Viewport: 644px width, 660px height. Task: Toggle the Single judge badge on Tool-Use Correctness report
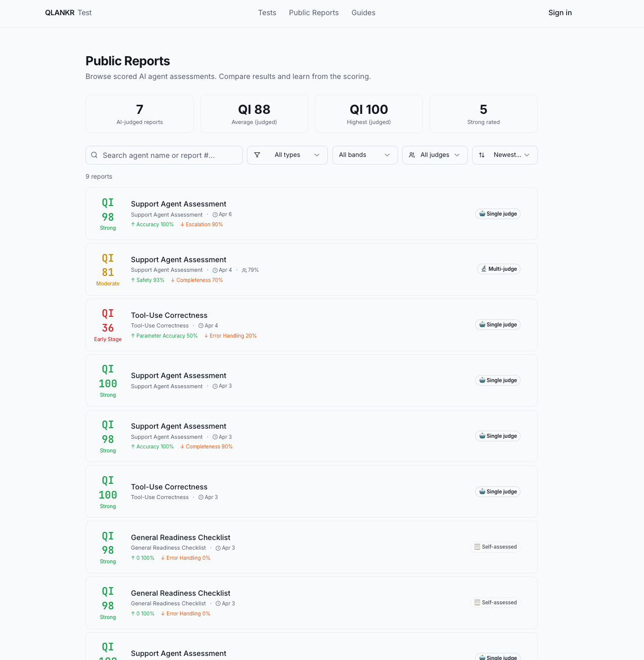click(498, 324)
